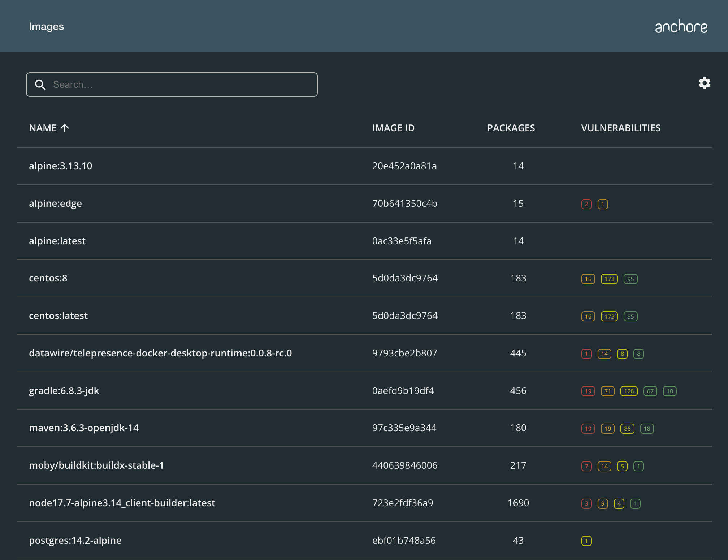Click the 173 vulnerability badge on centos:8
Image resolution: width=728 pixels, height=560 pixels.
click(609, 279)
